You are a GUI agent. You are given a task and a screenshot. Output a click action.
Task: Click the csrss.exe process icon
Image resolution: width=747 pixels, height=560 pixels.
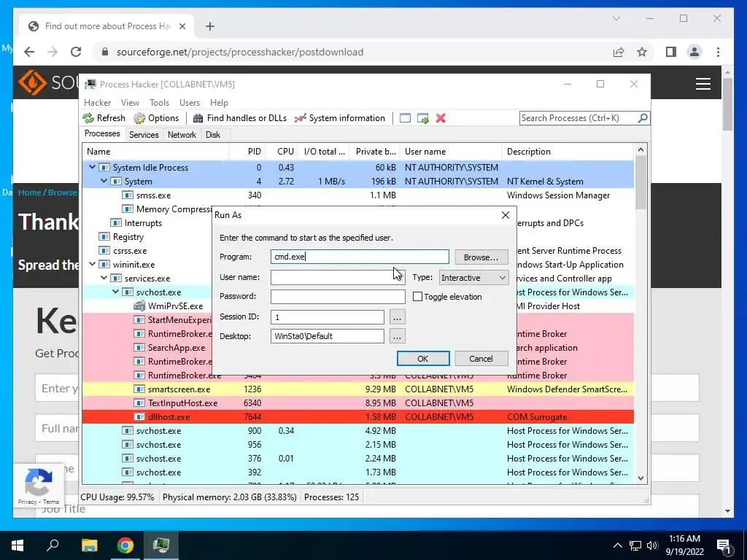104,251
